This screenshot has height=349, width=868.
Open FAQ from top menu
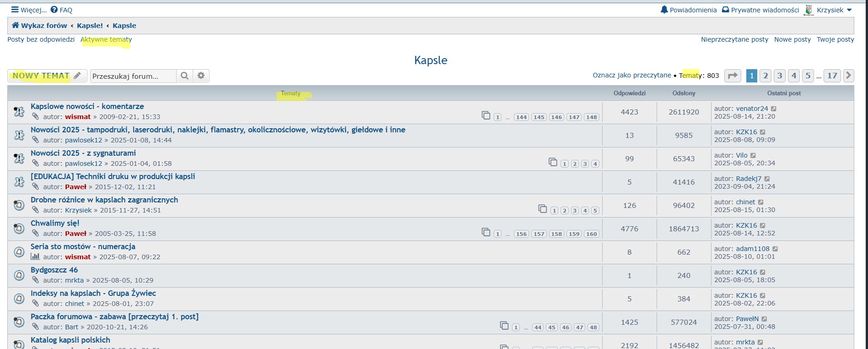61,10
